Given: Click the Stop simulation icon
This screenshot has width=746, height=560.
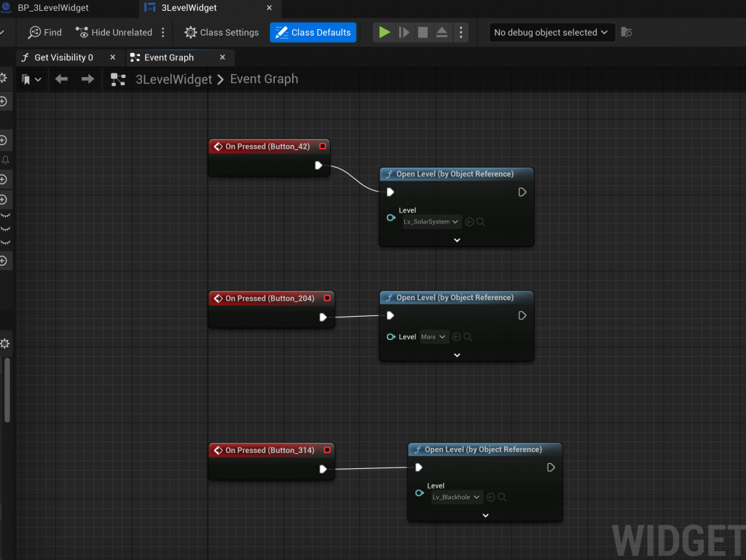Looking at the screenshot, I should 423,32.
